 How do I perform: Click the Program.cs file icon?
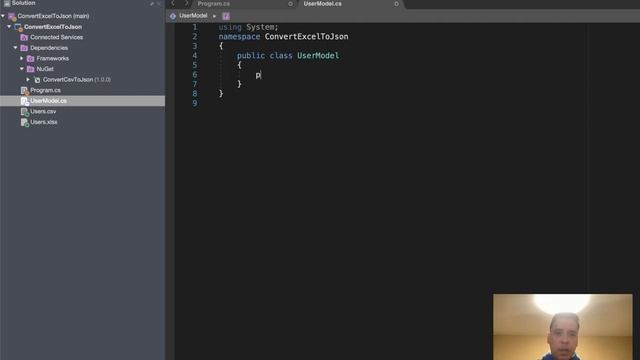click(x=24, y=91)
